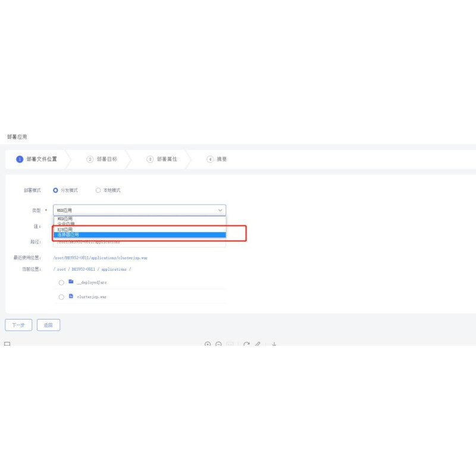Select the 本地模式 radio button
Image resolution: width=476 pixels, height=476 pixels.
click(x=98, y=190)
